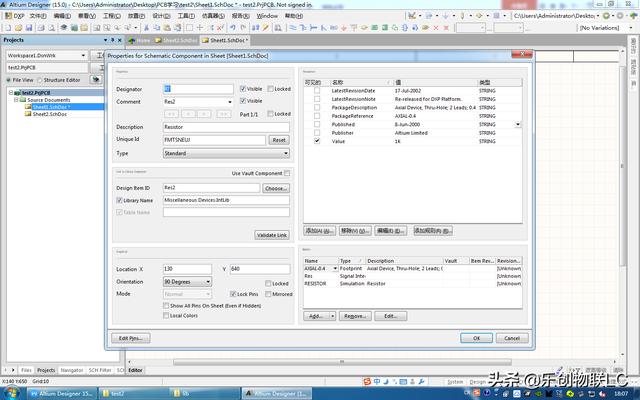This screenshot has height=400, width=640.
Task: Open the Comment Res2 dropdown
Action: click(x=230, y=102)
